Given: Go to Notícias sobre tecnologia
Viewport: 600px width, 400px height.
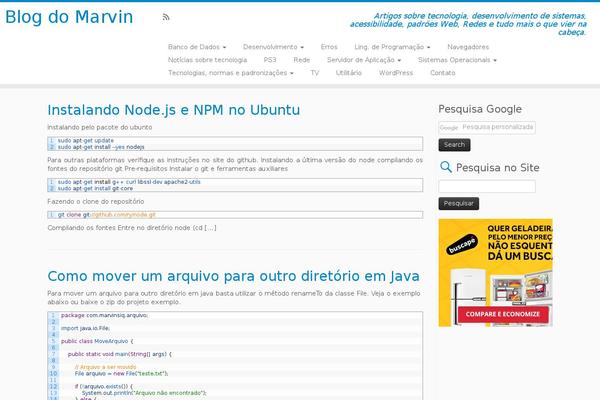Looking at the screenshot, I should click(207, 60).
